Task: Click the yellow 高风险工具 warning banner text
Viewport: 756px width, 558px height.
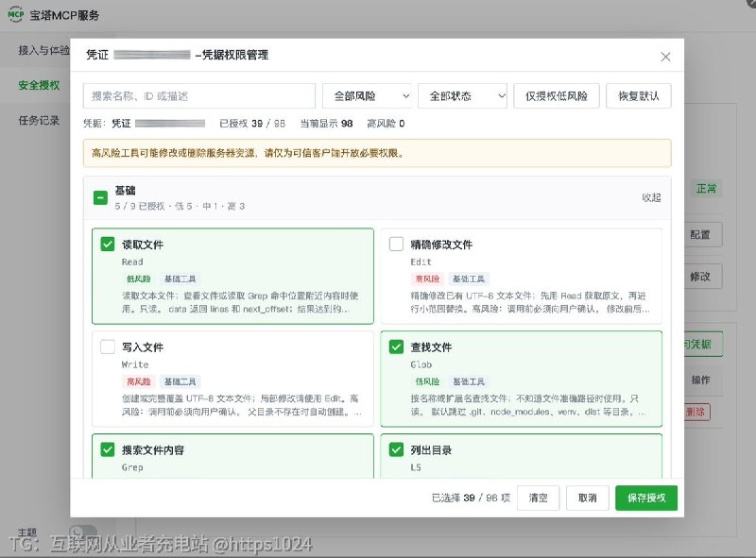Action: pos(248,153)
